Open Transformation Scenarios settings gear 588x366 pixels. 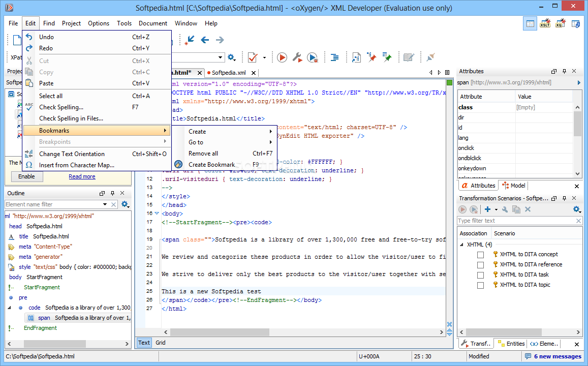click(x=577, y=209)
